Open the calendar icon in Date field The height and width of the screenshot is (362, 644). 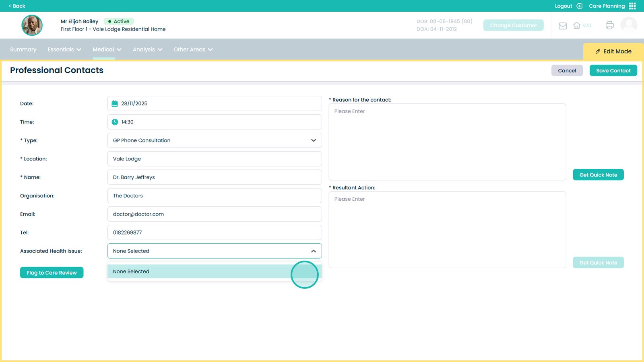point(115,104)
